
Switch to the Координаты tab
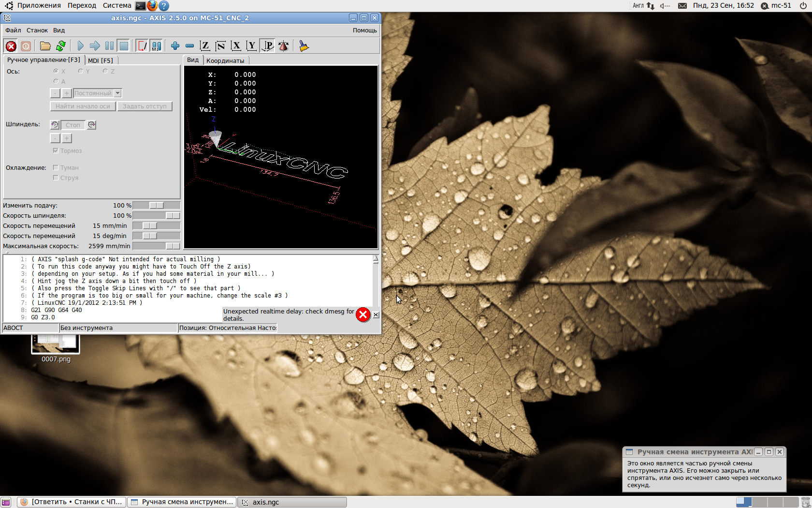225,60
